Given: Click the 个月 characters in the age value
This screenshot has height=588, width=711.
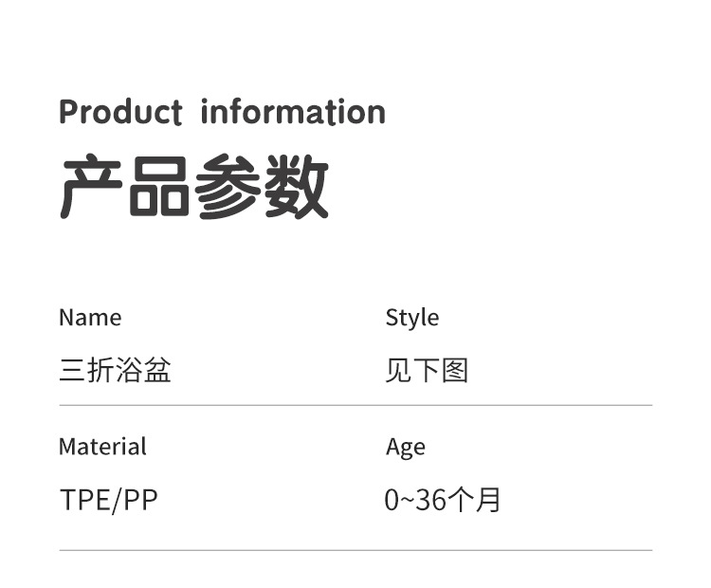Looking at the screenshot, I should click(x=474, y=500).
